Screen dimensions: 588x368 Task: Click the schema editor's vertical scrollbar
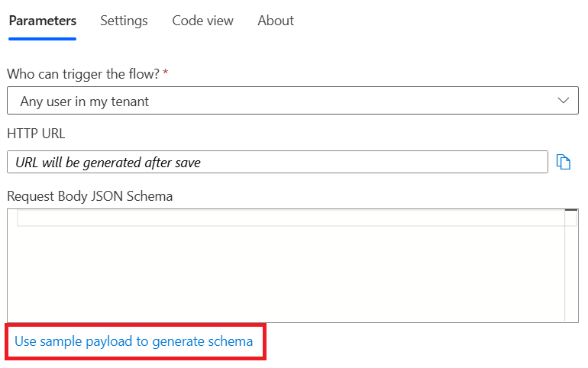coord(570,267)
